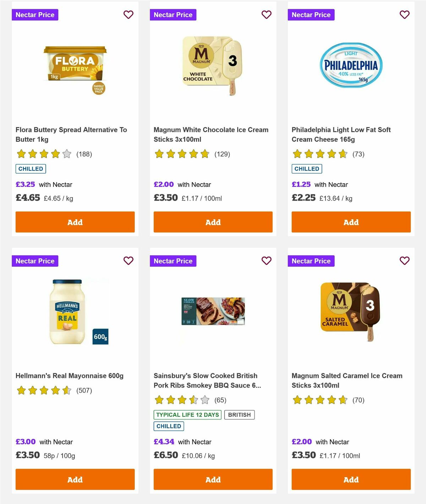Viewport: 426px width, 504px height.
Task: Add Flora Buttery Spread to trolley
Action: [x=75, y=222]
